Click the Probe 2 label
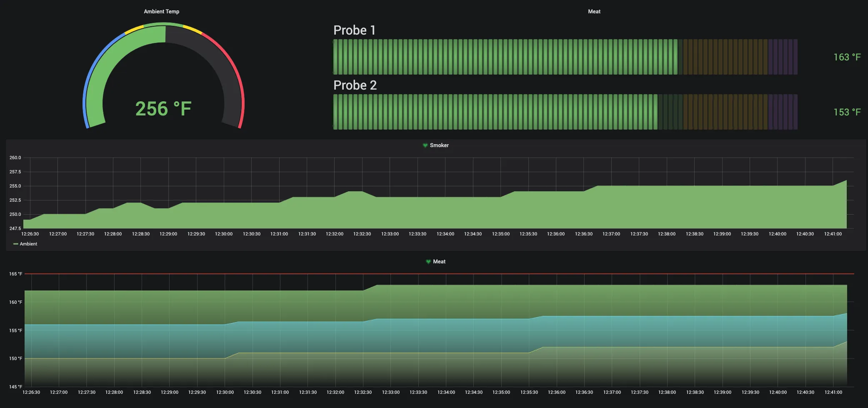This screenshot has width=868, height=408. [x=355, y=85]
